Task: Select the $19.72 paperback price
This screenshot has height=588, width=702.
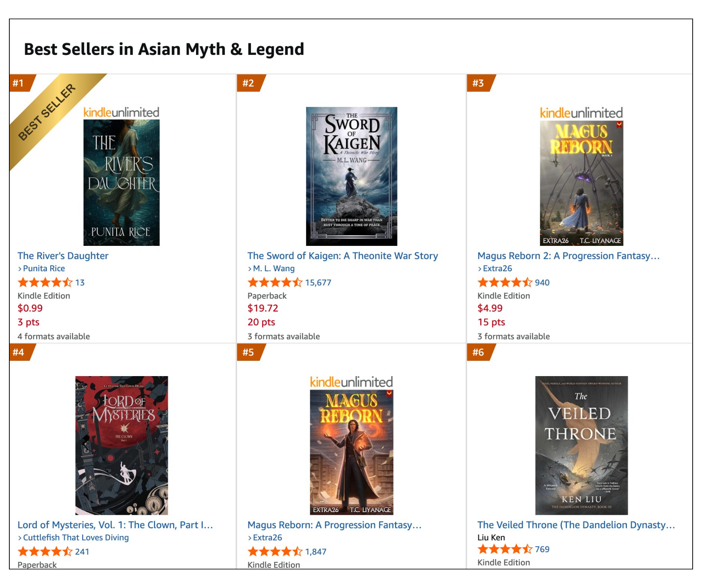Action: (263, 308)
